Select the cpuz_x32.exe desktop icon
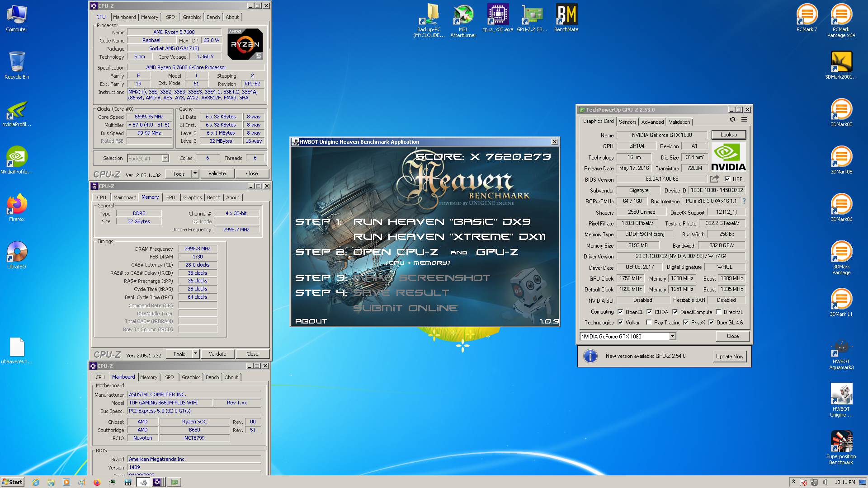The image size is (868, 488). point(498,19)
